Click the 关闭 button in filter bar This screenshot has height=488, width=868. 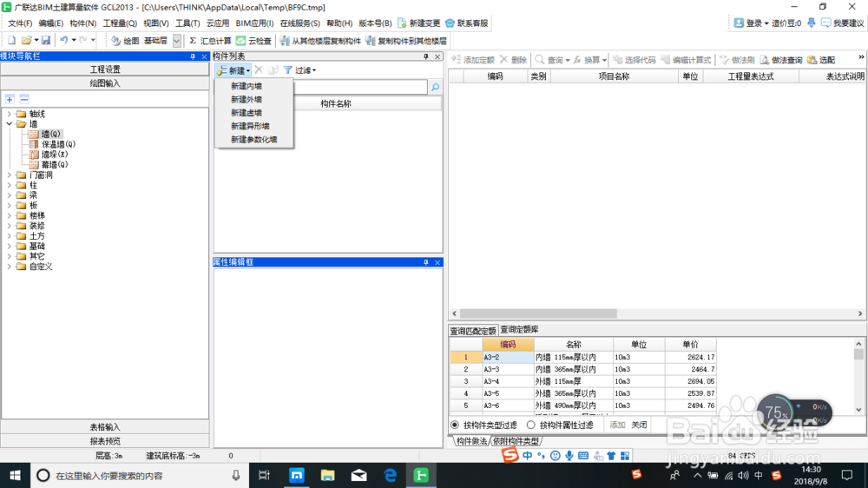(639, 425)
